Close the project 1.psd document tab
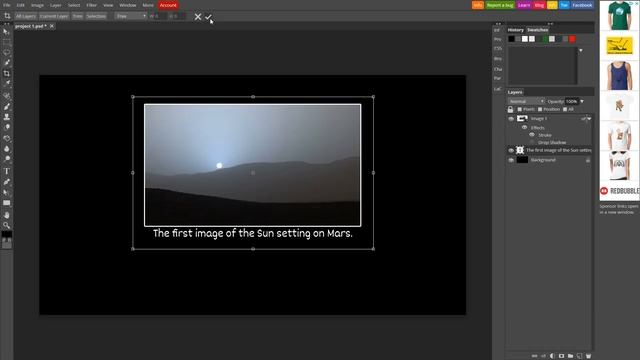The height and width of the screenshot is (360, 640). [x=52, y=26]
